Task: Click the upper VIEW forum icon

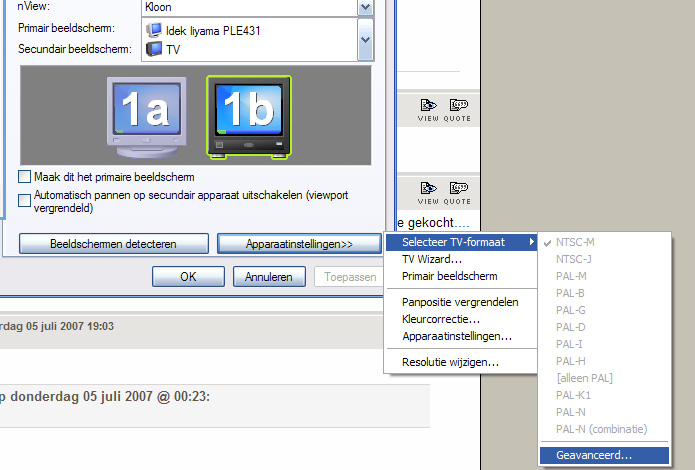Action: [x=428, y=110]
